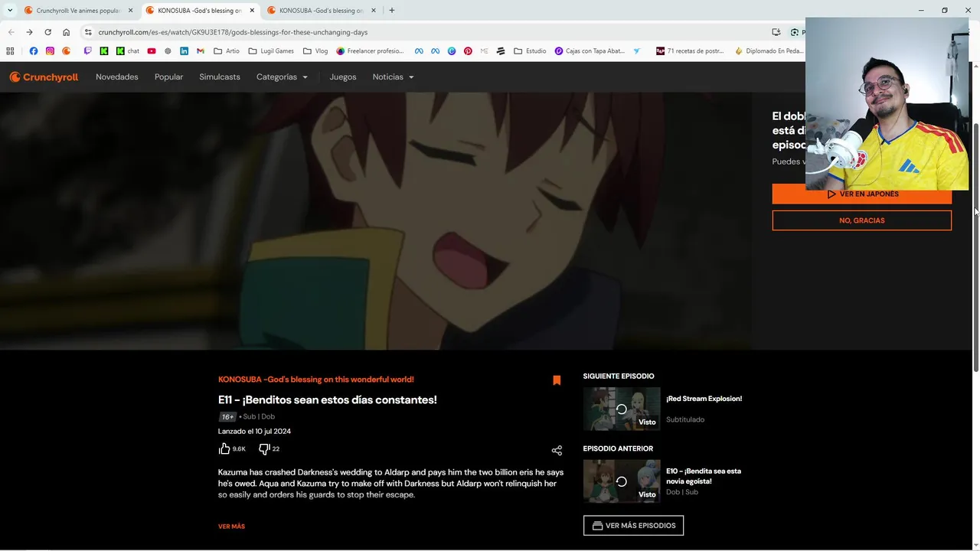The image size is (980, 551).
Task: Toggle the orange watchlist bookmark icon
Action: click(557, 380)
